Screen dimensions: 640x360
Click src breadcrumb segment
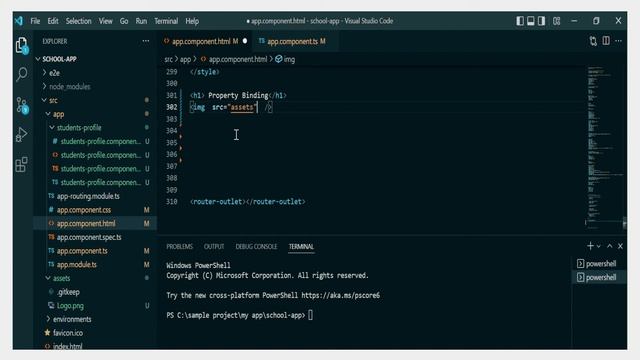click(168, 60)
